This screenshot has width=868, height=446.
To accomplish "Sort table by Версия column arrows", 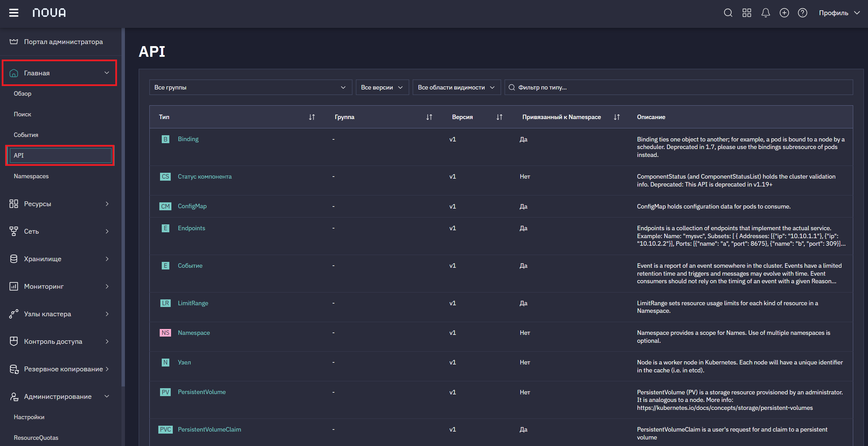I will [x=499, y=117].
